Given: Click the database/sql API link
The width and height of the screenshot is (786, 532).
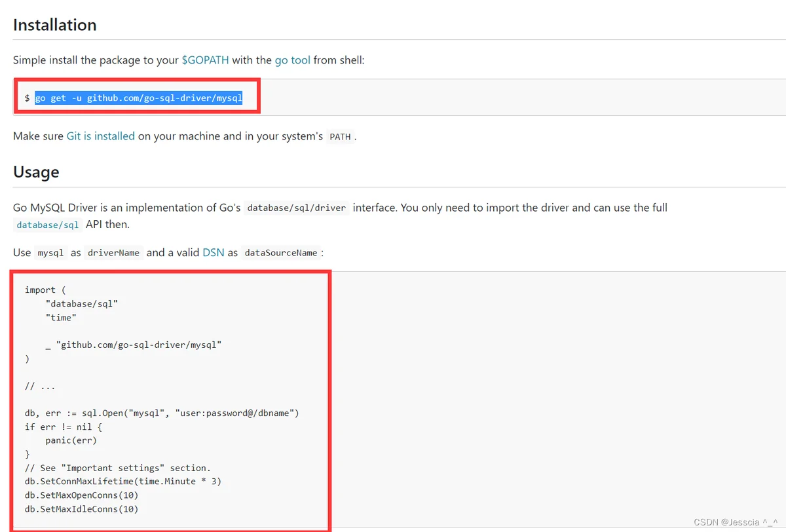Looking at the screenshot, I should tap(48, 225).
